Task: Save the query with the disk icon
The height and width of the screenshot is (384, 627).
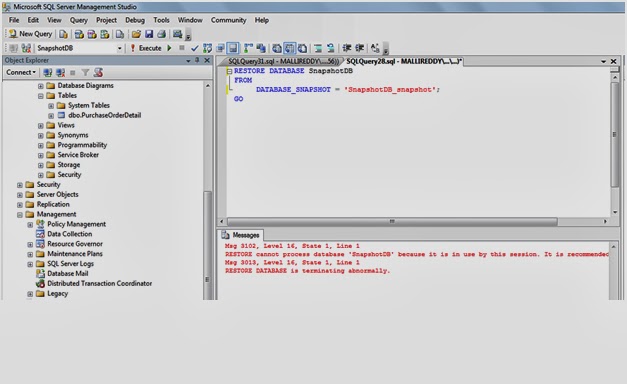Action: pos(149,34)
